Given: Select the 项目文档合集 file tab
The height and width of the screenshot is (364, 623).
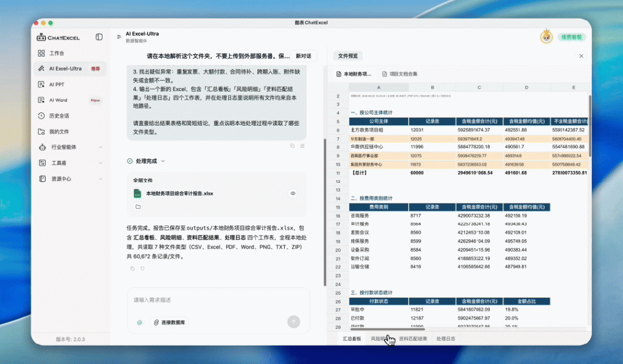Looking at the screenshot, I should click(x=400, y=74).
